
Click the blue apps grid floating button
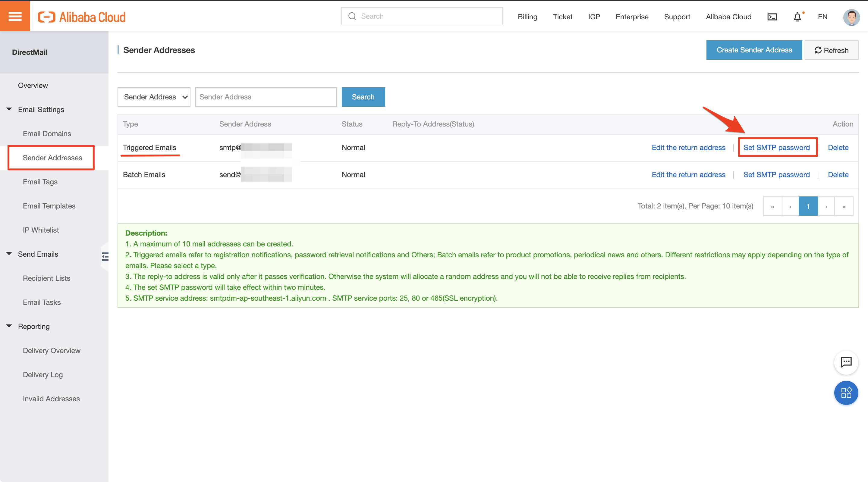846,393
